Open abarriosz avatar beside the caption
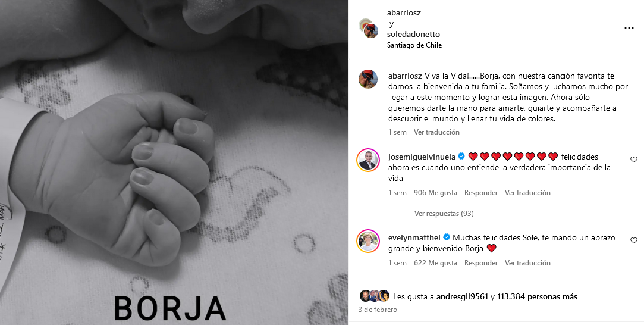The height and width of the screenshot is (325, 644). click(x=368, y=79)
